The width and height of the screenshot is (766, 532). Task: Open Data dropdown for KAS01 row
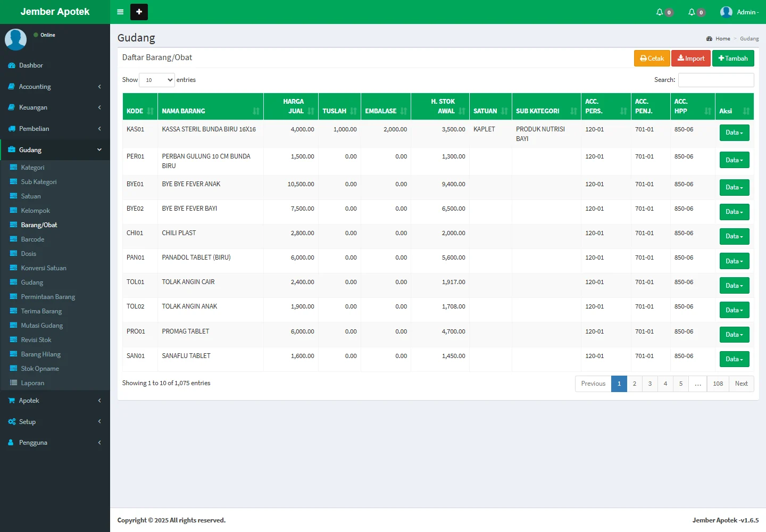(734, 132)
